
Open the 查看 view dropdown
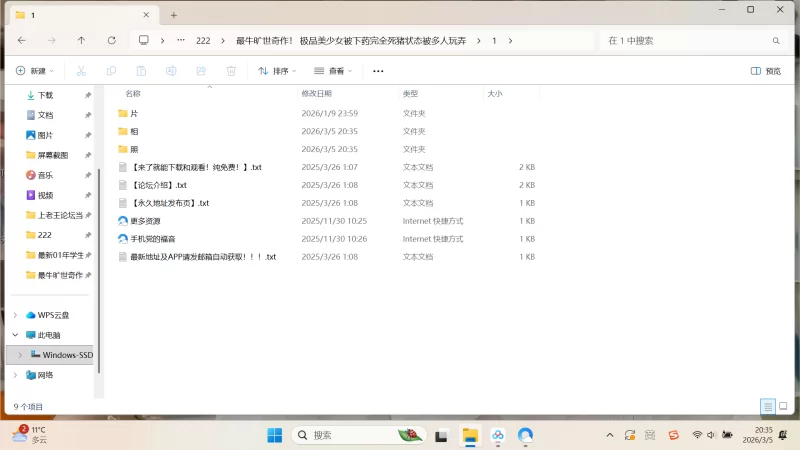click(333, 71)
